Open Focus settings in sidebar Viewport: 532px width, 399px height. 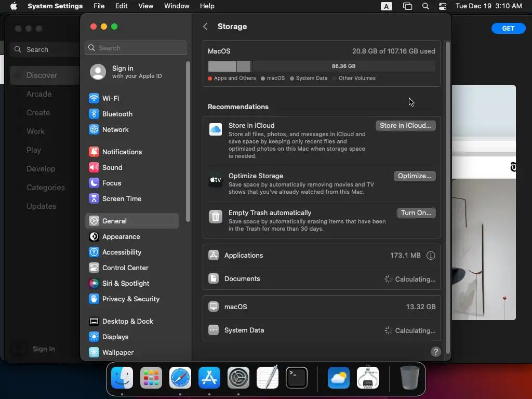[131, 183]
